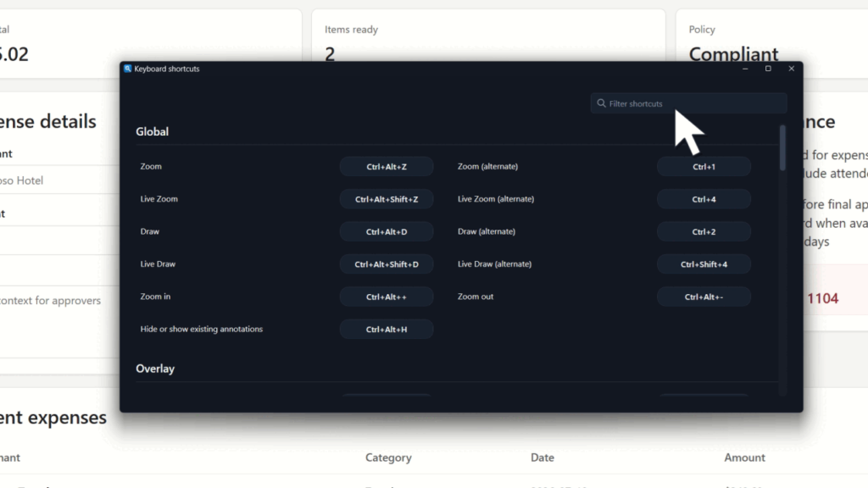The height and width of the screenshot is (488, 868).
Task: Click the Keyboard shortcuts window app icon
Action: point(128,69)
